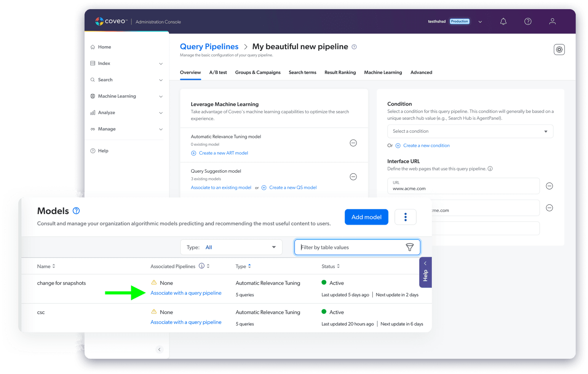588x374 pixels.
Task: Open the Result Ranking tab
Action: (x=340, y=72)
